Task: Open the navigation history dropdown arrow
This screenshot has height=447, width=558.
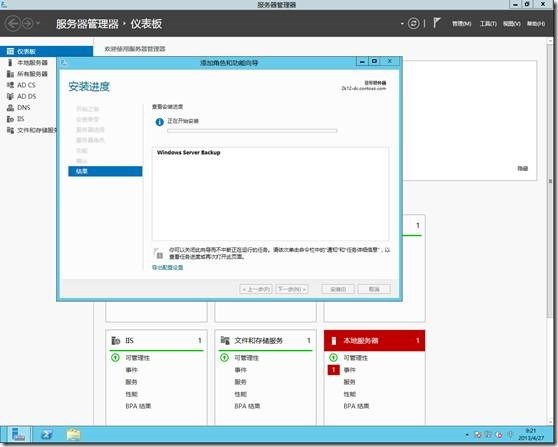Action: click(38, 24)
